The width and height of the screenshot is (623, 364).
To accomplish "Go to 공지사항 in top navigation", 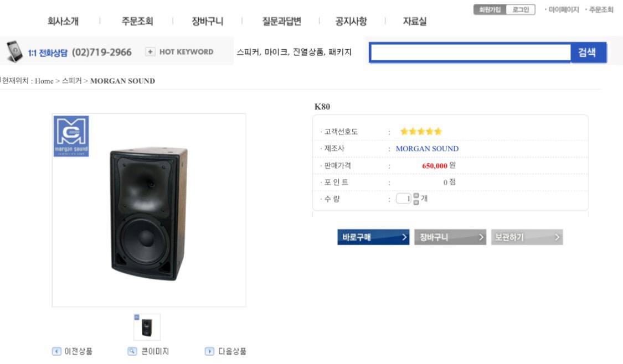I will coord(351,22).
